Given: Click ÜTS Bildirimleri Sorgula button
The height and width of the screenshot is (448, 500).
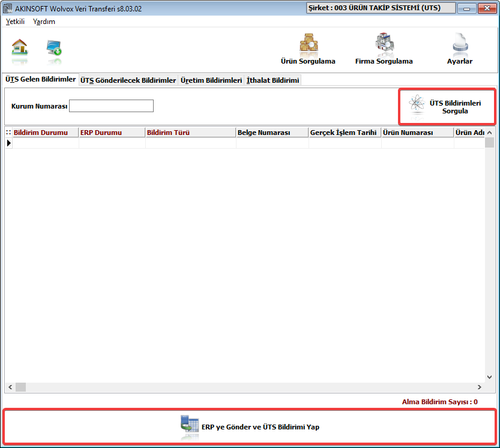Looking at the screenshot, I should pos(447,107).
